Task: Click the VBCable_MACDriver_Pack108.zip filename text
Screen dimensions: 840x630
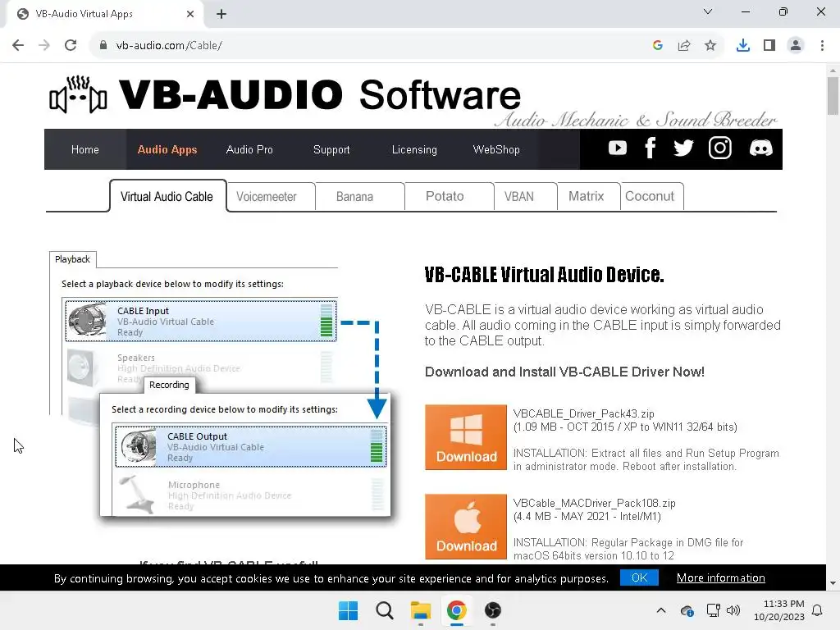Action: 594,503
